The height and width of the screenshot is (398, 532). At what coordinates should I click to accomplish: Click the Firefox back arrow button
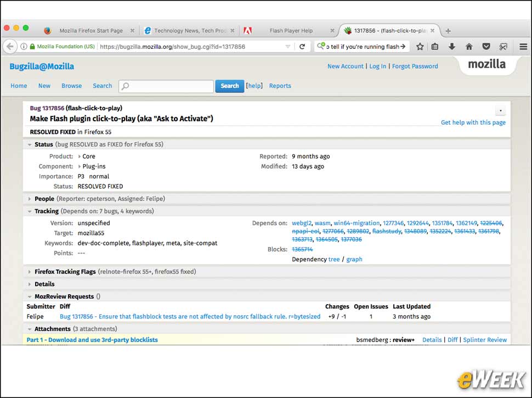pyautogui.click(x=10, y=47)
